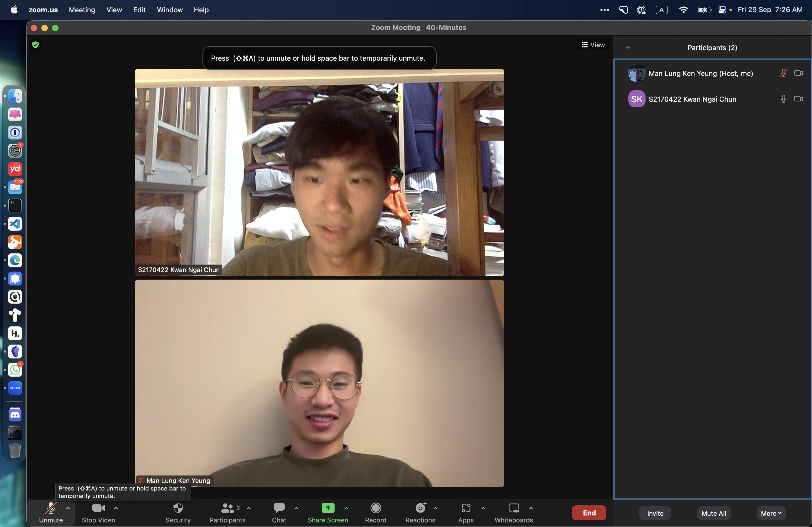Toggle mic icon for S2170422 Kwan Ngai Chun
Screen dimensions: 812x527
coord(783,99)
